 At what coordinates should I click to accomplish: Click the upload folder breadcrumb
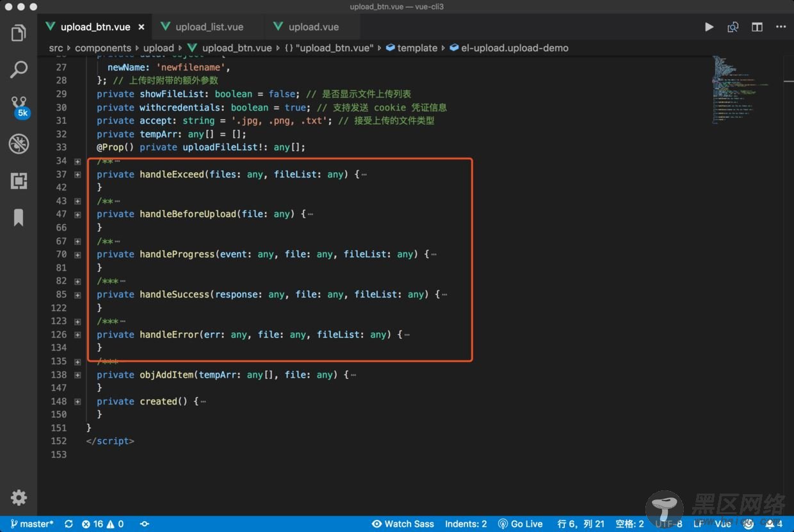pyautogui.click(x=159, y=48)
